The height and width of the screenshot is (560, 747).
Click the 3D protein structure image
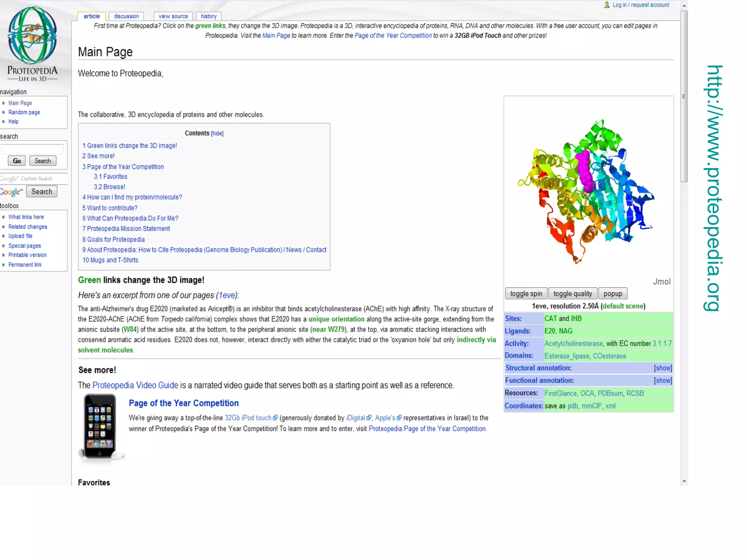(x=587, y=191)
